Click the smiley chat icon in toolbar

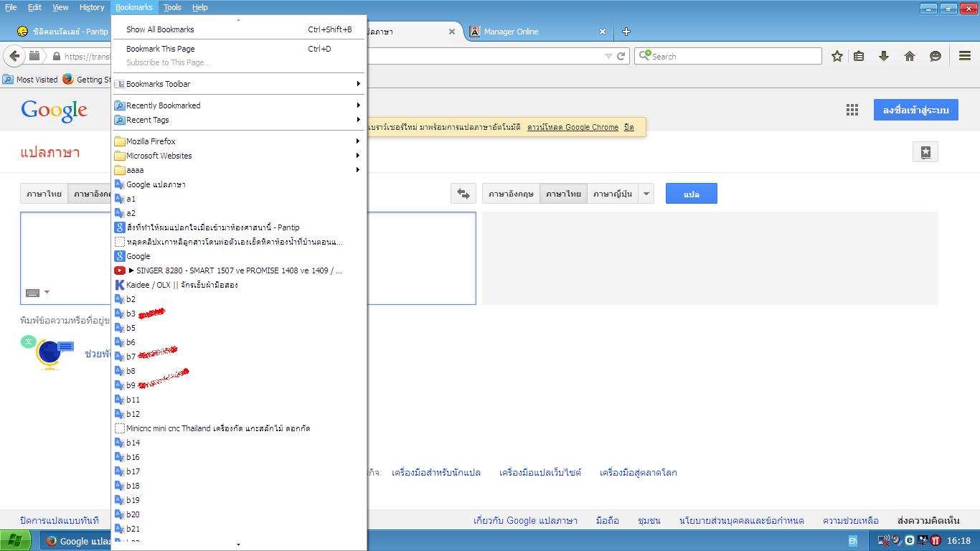[x=936, y=56]
